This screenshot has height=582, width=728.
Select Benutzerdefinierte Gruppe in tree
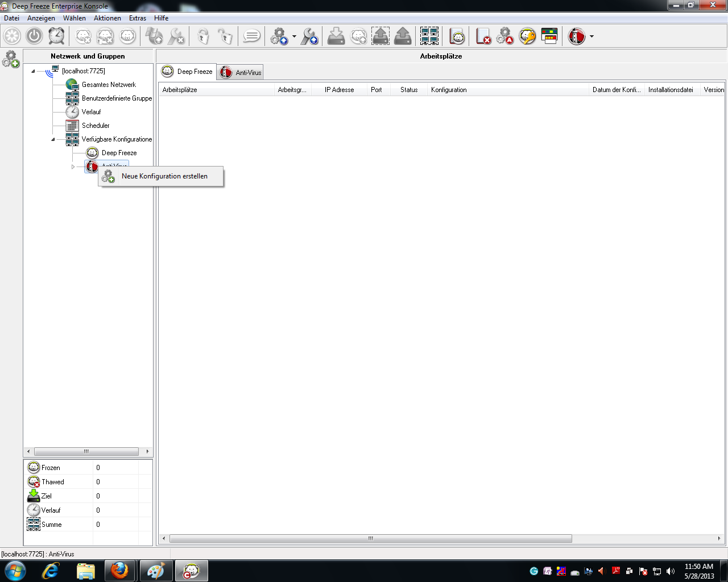point(117,98)
